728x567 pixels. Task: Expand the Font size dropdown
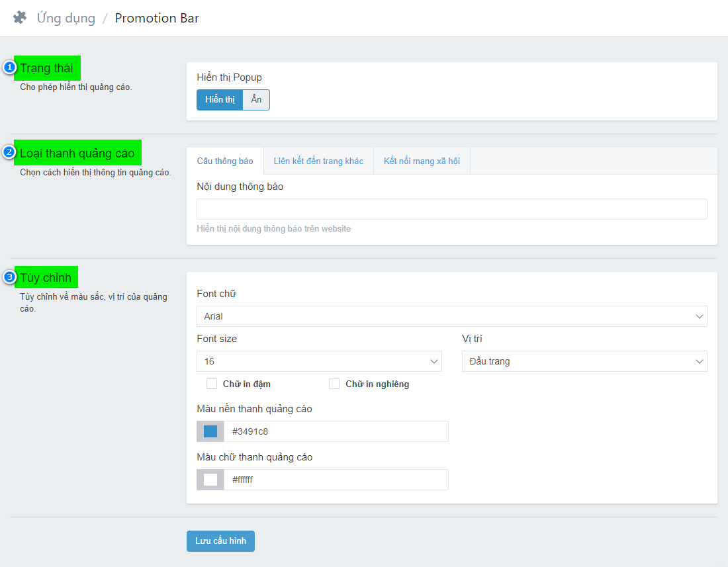[319, 361]
